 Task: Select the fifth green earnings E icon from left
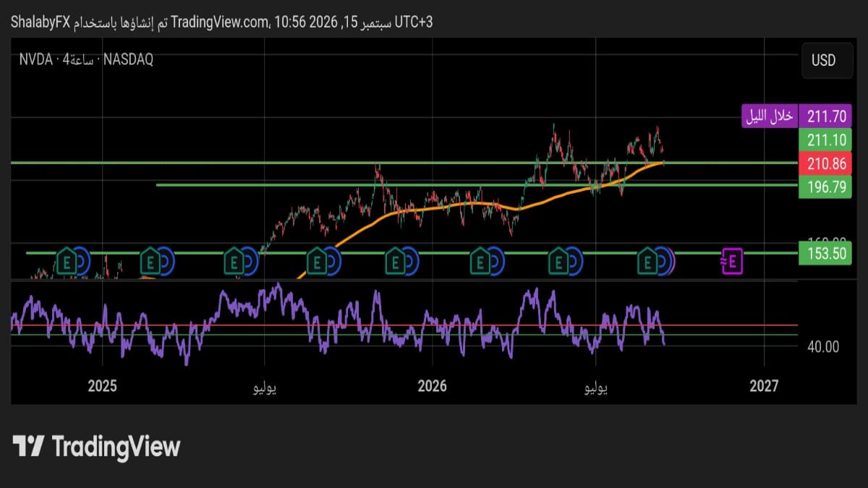395,260
